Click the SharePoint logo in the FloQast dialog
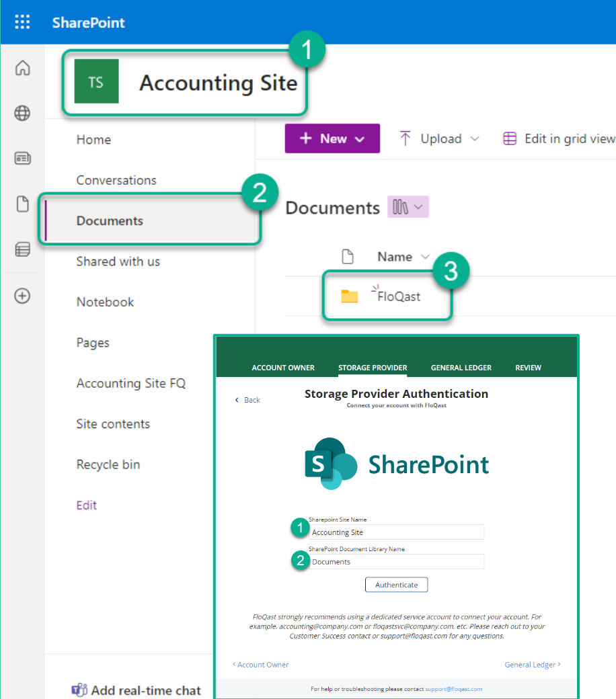Screen dimensions: 616x699 pos(397,464)
